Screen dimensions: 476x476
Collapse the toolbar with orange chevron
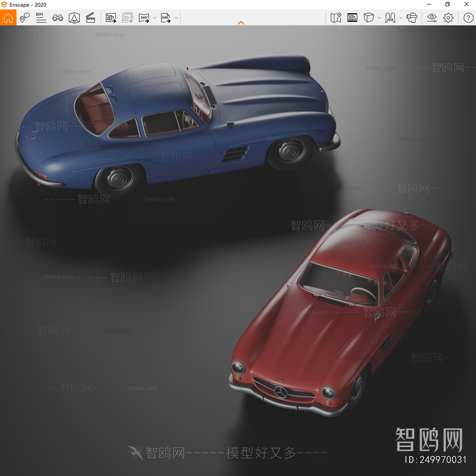click(241, 23)
